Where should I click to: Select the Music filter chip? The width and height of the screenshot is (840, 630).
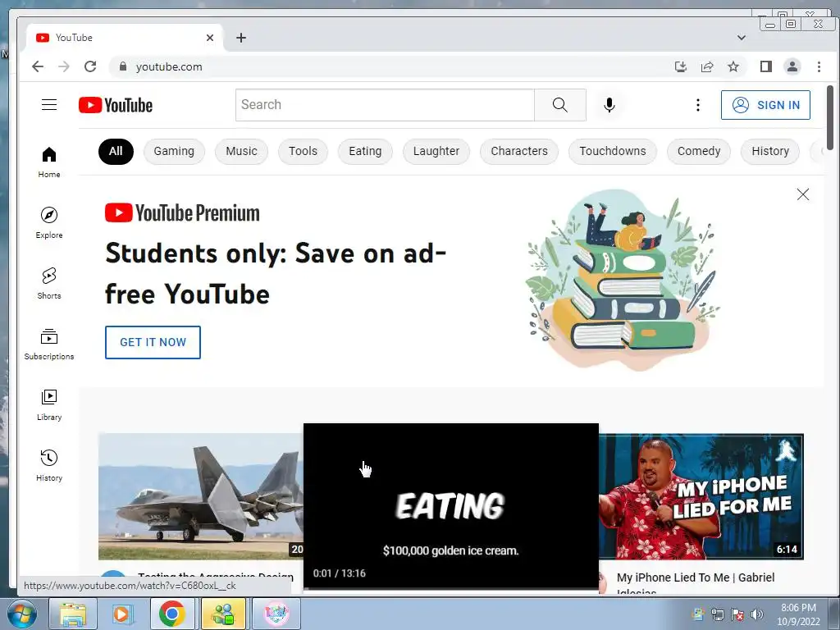click(x=242, y=152)
